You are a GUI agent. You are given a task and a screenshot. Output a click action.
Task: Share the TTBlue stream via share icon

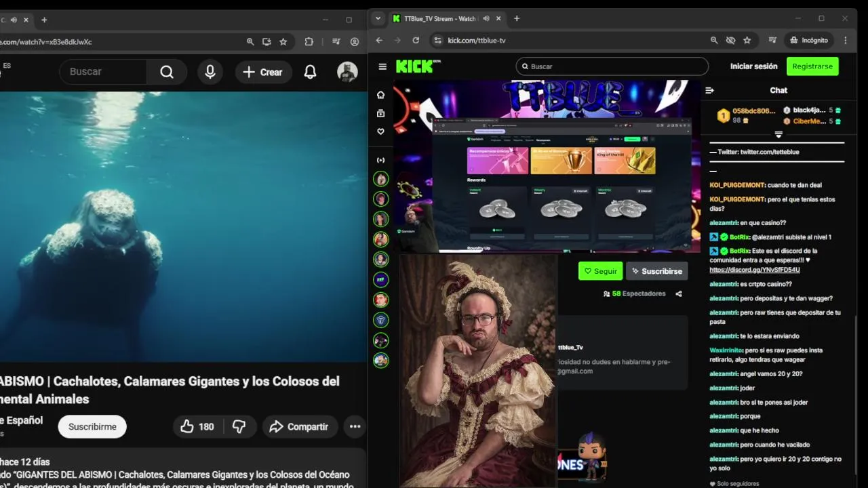coord(679,293)
